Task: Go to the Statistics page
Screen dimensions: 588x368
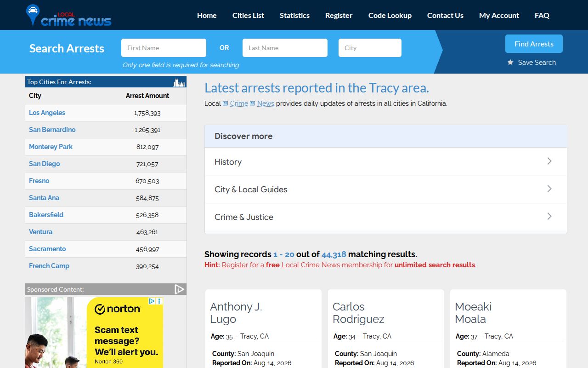Action: 294,15
